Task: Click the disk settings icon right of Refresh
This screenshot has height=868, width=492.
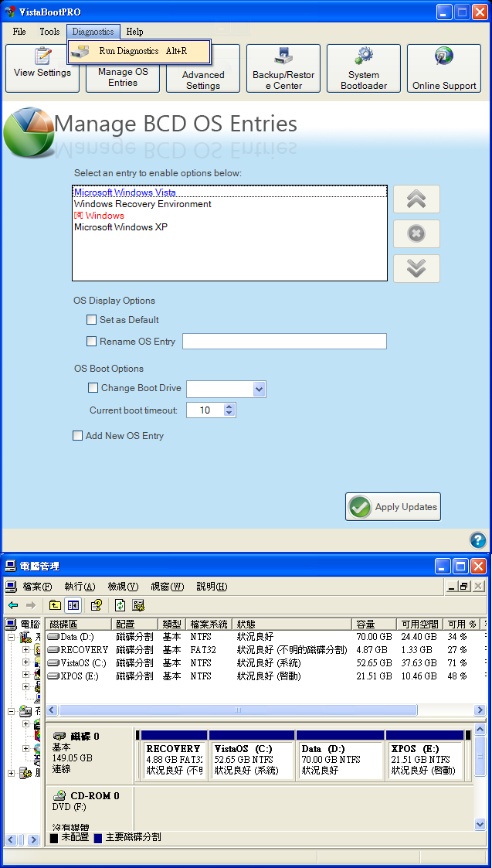Action: point(138,605)
